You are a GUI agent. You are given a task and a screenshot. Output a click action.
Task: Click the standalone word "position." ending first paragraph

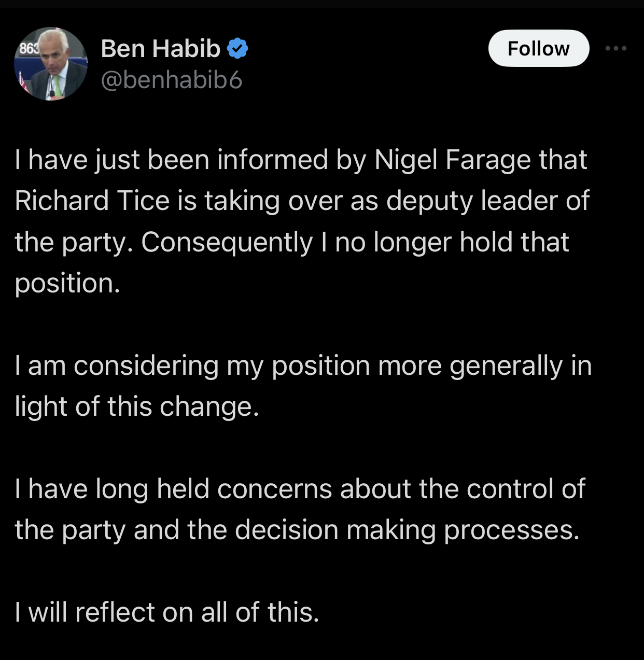[x=67, y=283]
